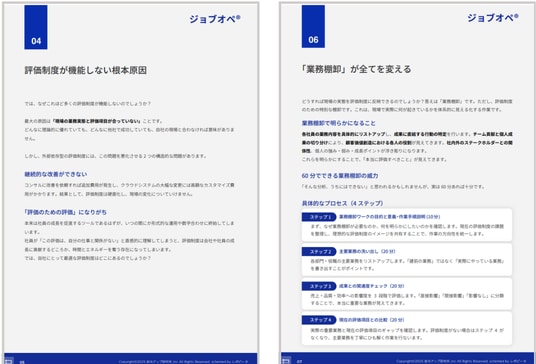Click the ステップ3 badge
Screen dimensions: 536x364
(319, 286)
